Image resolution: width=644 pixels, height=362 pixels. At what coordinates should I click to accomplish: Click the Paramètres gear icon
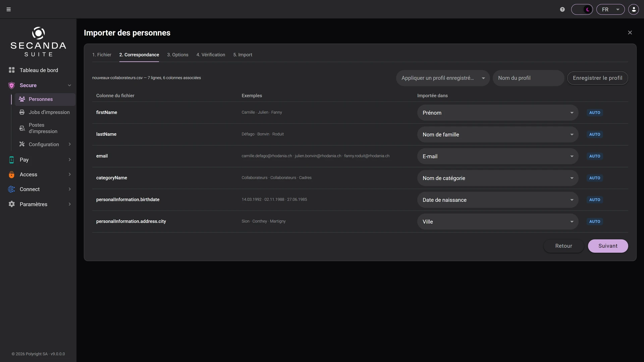pyautogui.click(x=12, y=204)
